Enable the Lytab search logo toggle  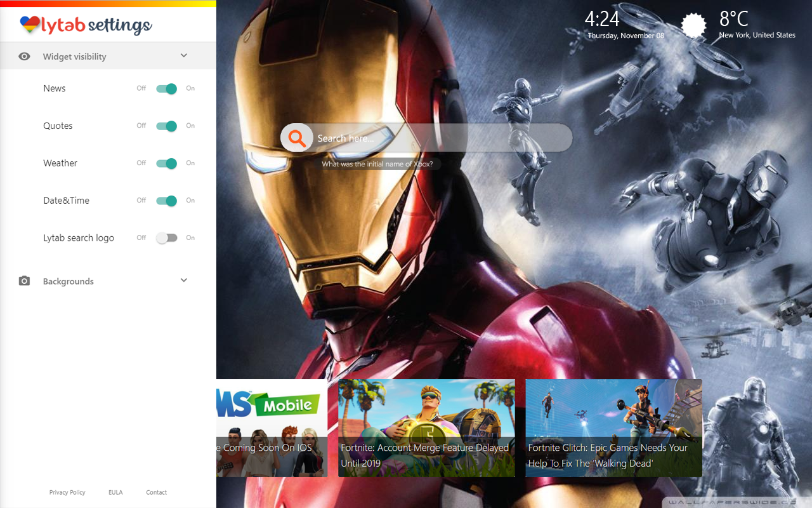coord(167,238)
